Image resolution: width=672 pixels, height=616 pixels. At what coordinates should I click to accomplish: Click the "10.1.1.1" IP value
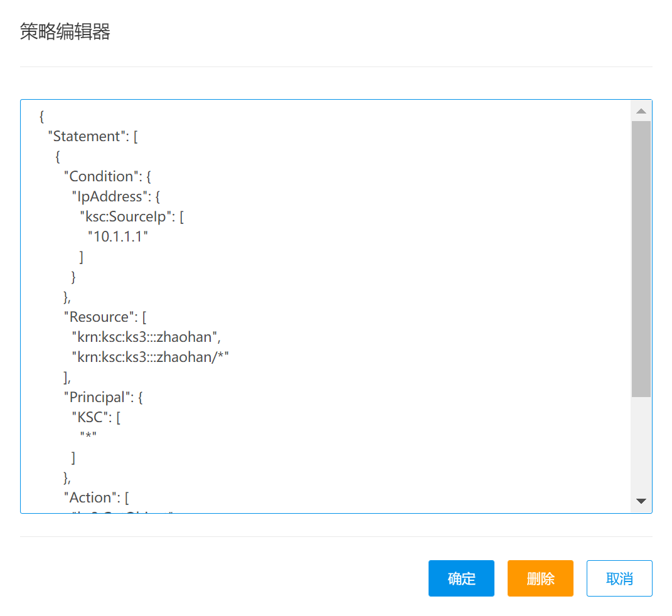(118, 236)
